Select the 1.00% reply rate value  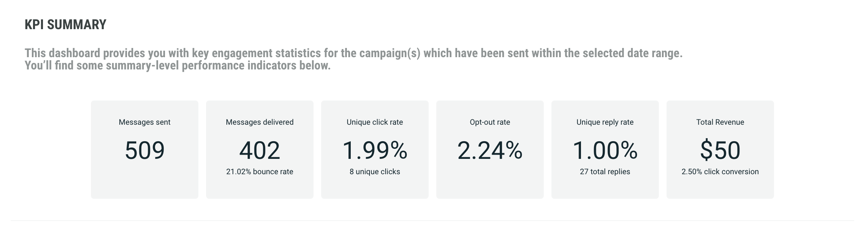(605, 150)
